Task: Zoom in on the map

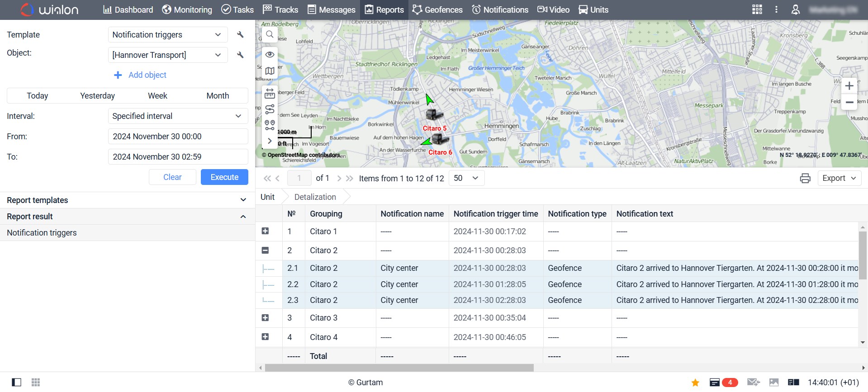Action: pos(849,86)
